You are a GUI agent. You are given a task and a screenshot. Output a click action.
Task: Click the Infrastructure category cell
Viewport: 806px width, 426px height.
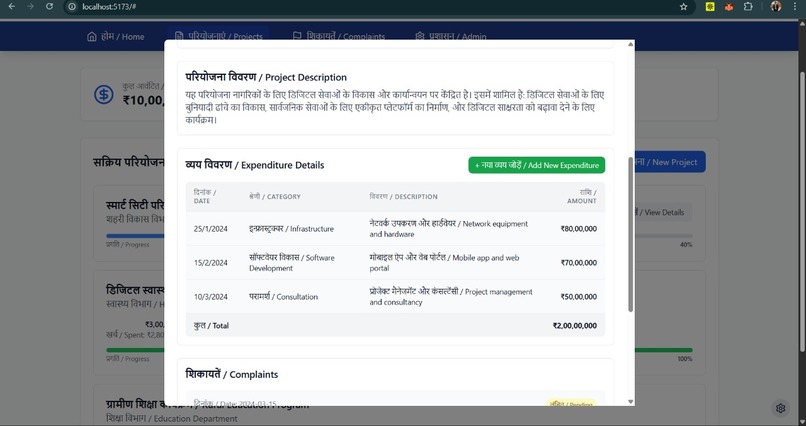coord(291,229)
